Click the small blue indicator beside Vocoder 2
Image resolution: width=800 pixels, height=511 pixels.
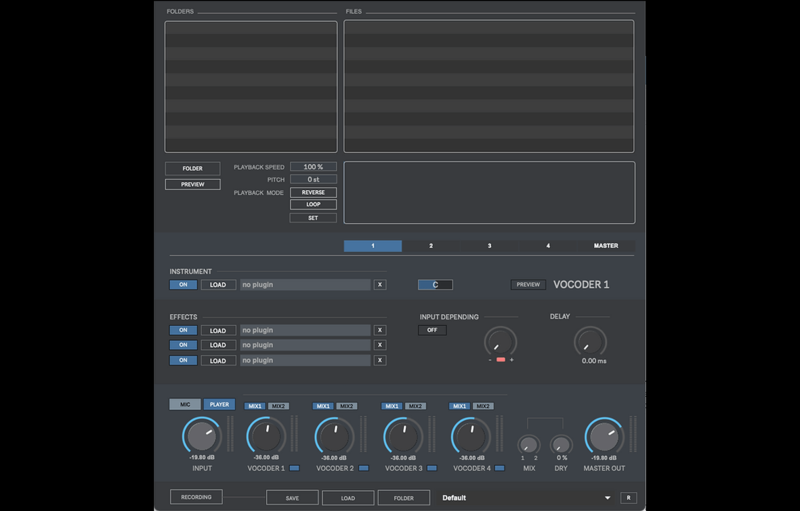coord(363,468)
